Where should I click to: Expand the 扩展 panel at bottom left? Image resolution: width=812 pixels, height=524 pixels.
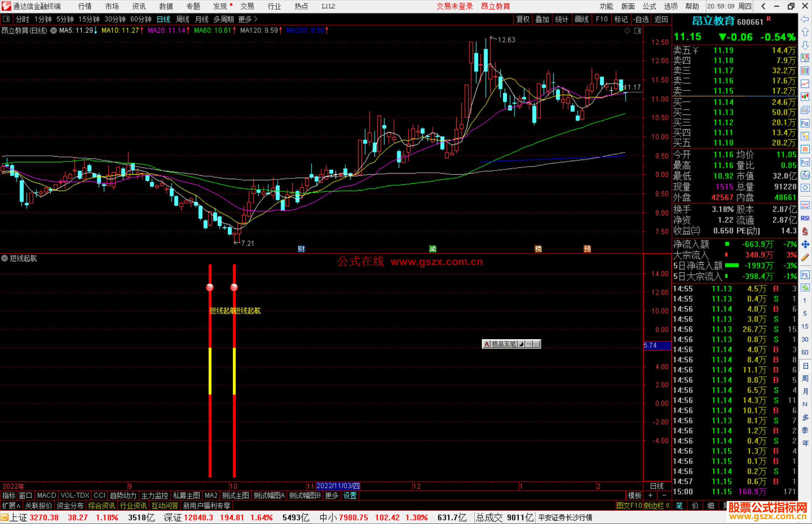coord(11,506)
